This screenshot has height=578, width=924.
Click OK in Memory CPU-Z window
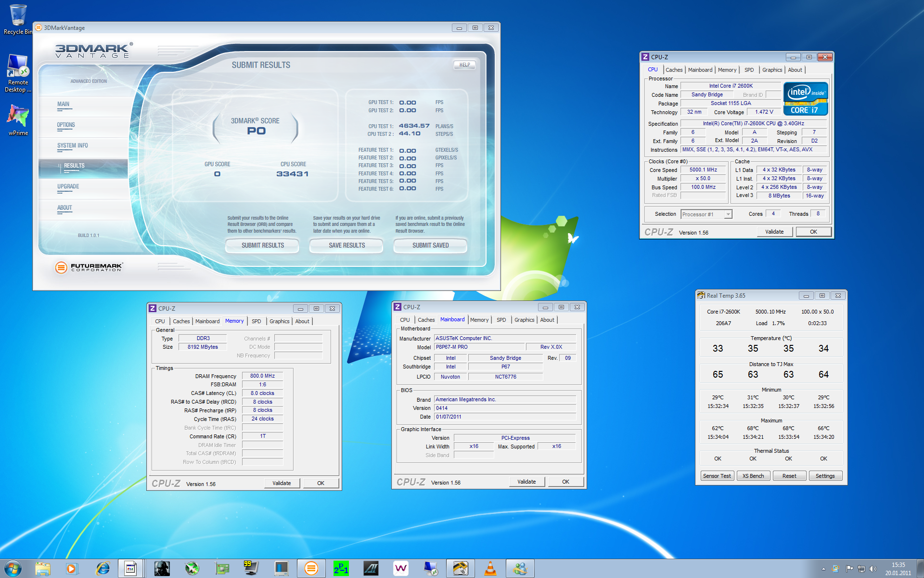tap(321, 483)
